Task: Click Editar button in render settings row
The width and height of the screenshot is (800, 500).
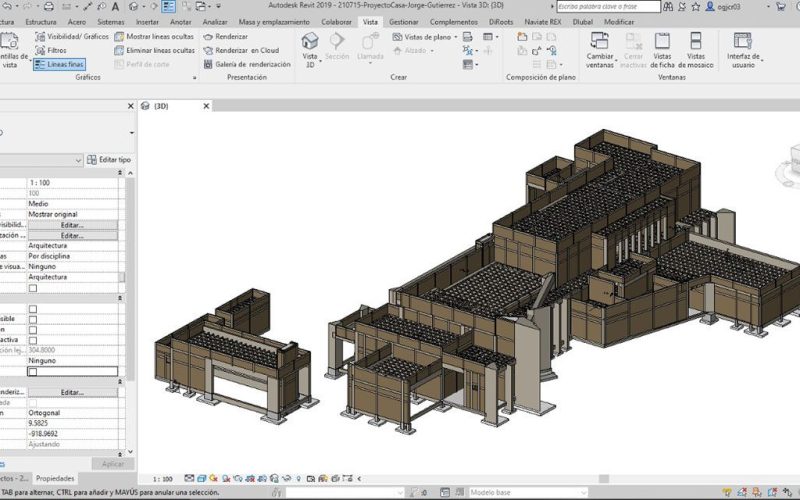Action: tap(72, 392)
